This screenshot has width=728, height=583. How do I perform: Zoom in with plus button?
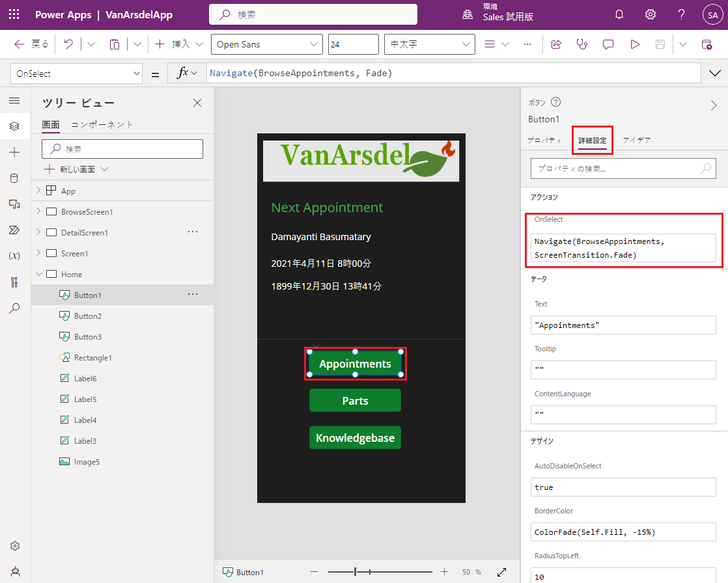(x=444, y=572)
